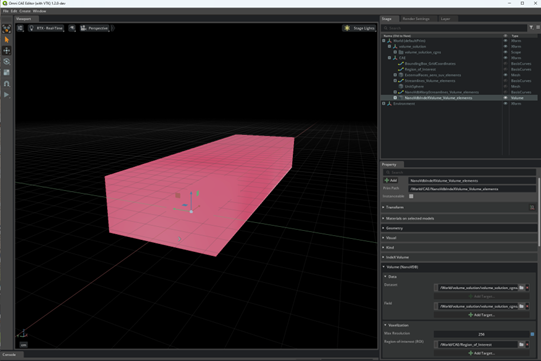This screenshot has height=361, width=541.
Task: Open the Console tab at bottom
Action: [9, 354]
